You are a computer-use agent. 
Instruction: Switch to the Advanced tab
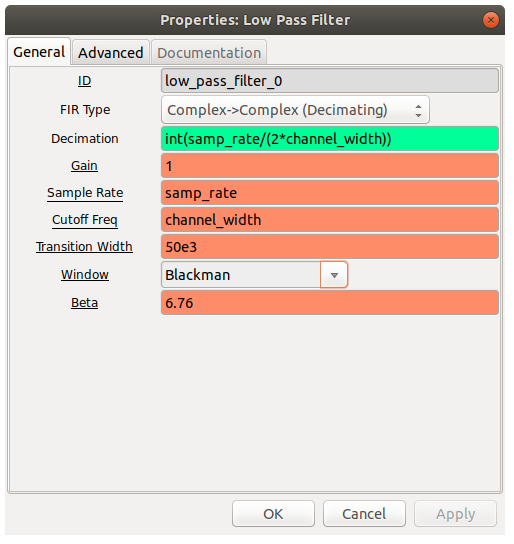pos(111,53)
